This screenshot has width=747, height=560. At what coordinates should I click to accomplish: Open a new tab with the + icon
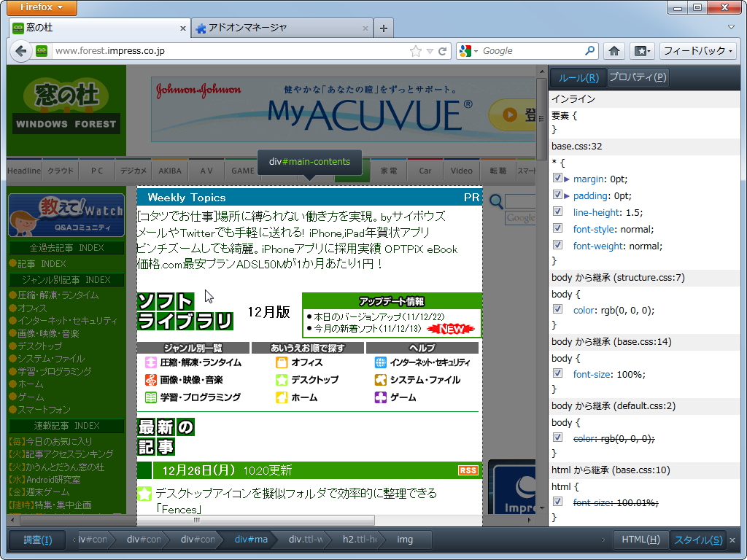coord(383,28)
